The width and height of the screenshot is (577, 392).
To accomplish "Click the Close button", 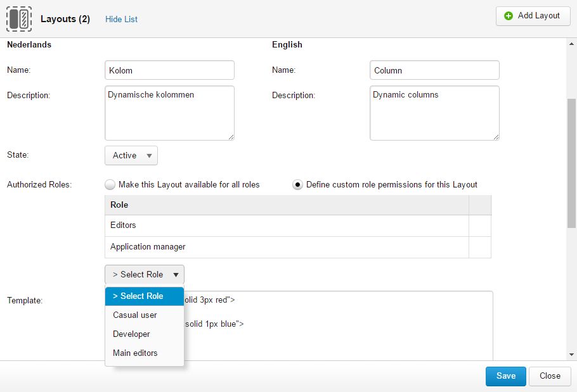I will point(550,376).
